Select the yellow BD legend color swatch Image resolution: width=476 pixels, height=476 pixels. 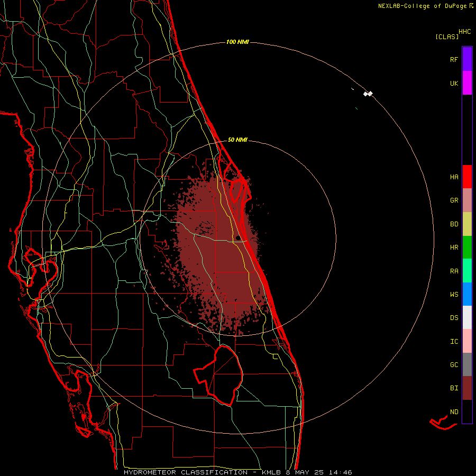(467, 224)
